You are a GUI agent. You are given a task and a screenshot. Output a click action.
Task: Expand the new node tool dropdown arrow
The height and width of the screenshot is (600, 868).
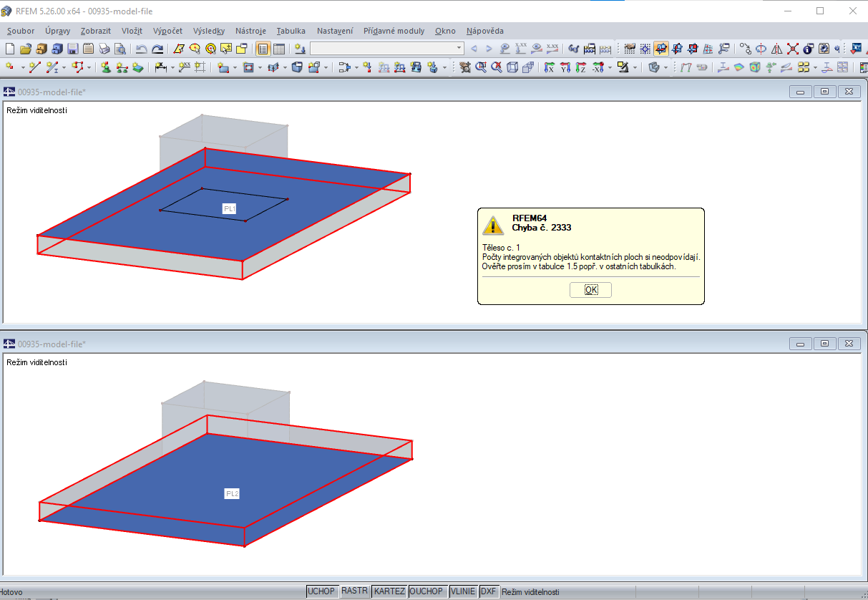23,67
